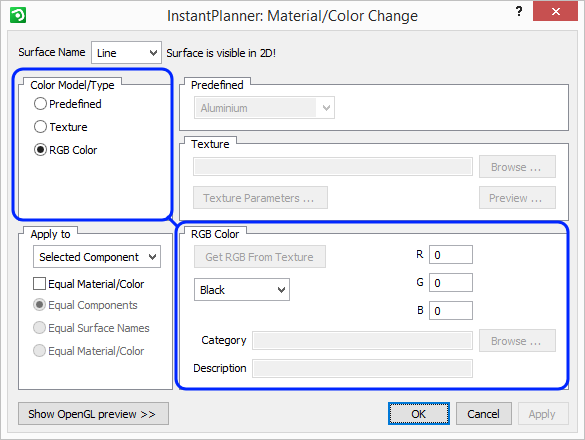
Task: Click the B value input field
Action: (x=451, y=311)
